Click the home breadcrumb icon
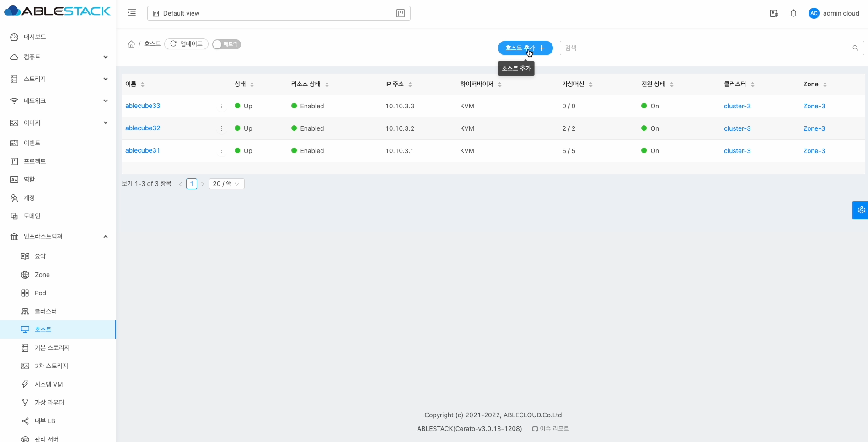This screenshot has height=442, width=868. [x=131, y=44]
